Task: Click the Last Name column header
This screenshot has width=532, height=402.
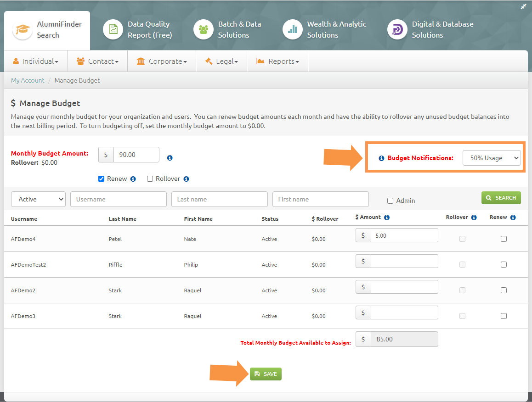Action: (x=123, y=219)
